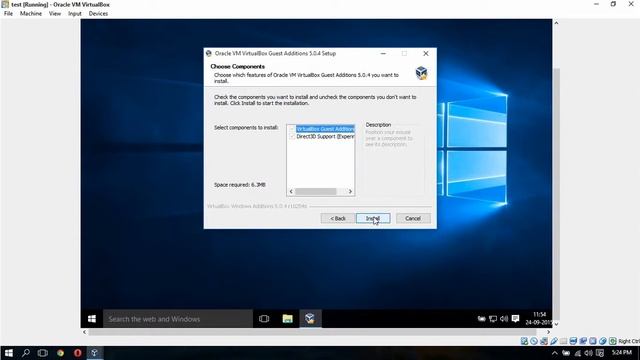The height and width of the screenshot is (360, 640).
Task: Cancel the Guest Additions setup
Action: coord(413,218)
